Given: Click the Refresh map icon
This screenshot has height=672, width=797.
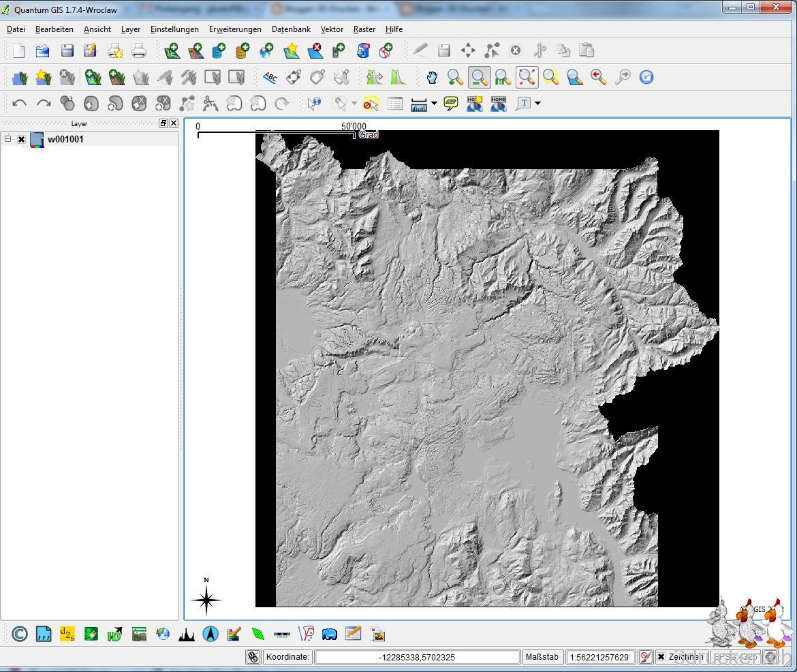Looking at the screenshot, I should point(646,77).
